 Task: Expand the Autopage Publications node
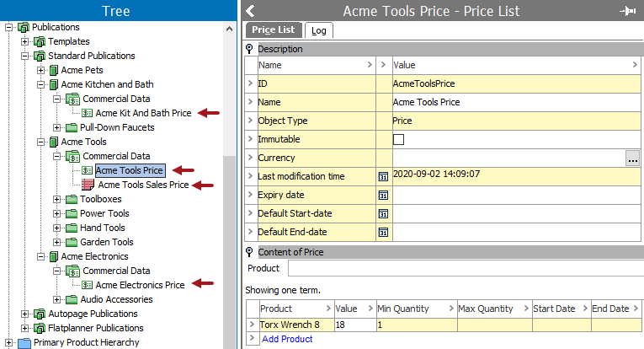tap(25, 314)
